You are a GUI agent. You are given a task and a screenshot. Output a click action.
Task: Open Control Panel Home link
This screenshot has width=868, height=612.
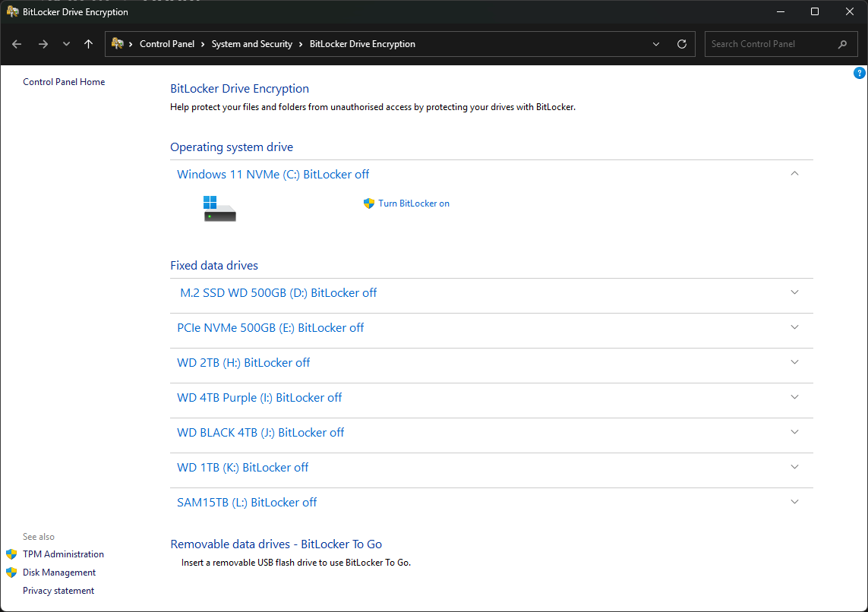pyautogui.click(x=64, y=82)
